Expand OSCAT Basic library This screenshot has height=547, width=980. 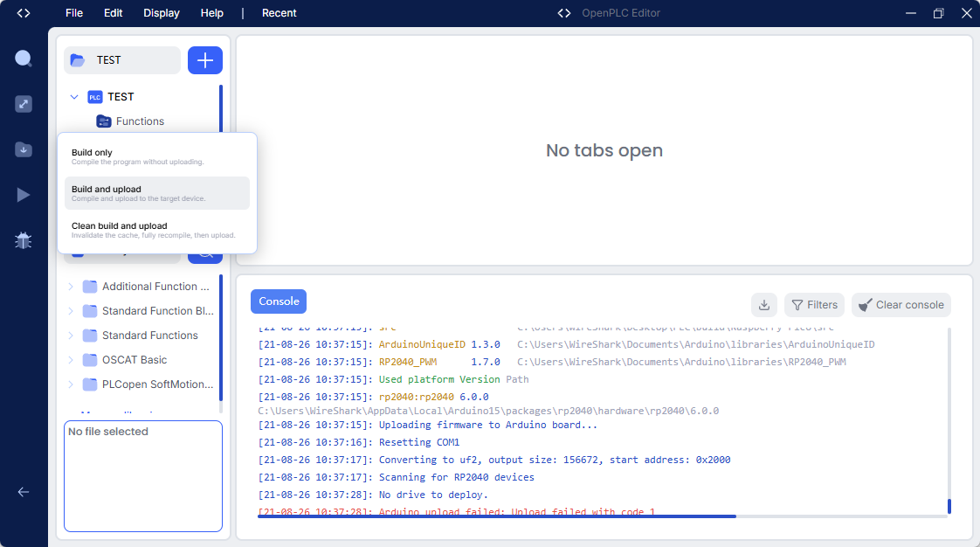point(71,359)
